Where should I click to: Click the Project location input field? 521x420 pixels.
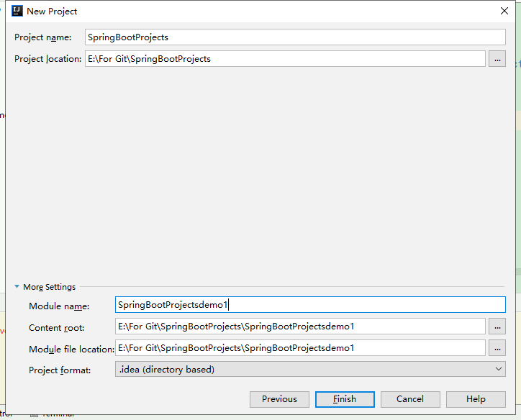[x=285, y=59]
